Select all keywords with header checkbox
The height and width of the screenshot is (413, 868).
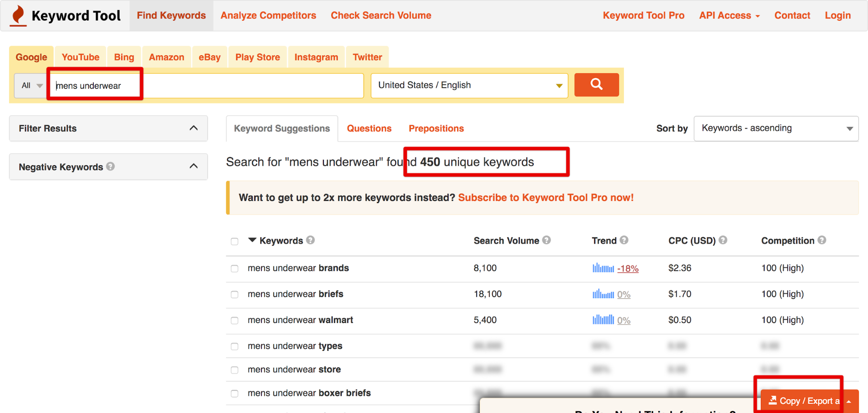pos(234,241)
